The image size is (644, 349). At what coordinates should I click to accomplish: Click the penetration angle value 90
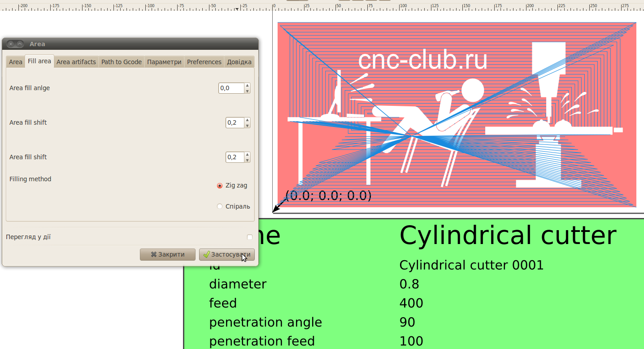pos(407,323)
